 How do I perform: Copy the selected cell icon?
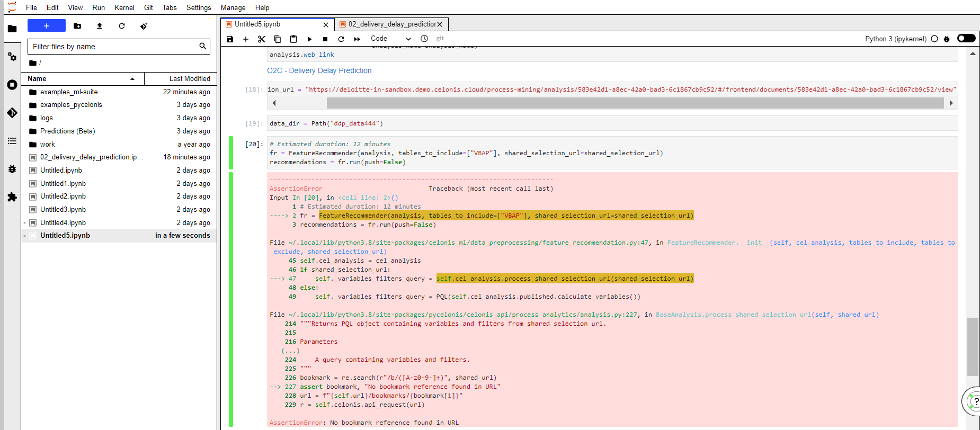tap(278, 39)
